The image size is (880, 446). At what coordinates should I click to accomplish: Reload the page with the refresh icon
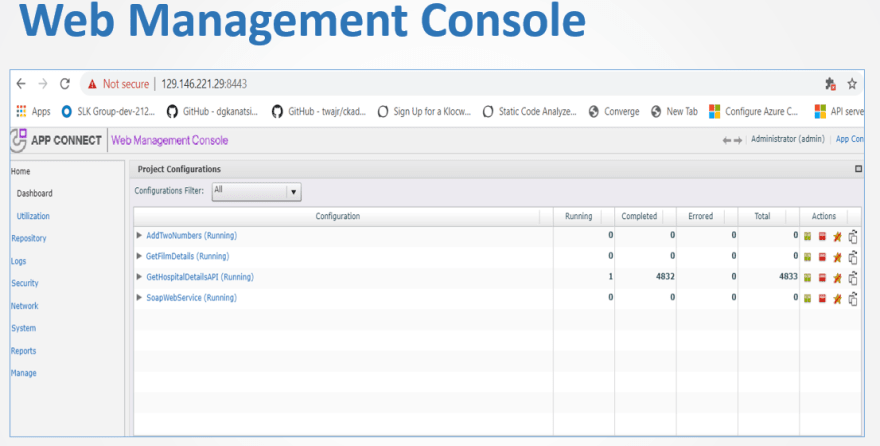(65, 84)
